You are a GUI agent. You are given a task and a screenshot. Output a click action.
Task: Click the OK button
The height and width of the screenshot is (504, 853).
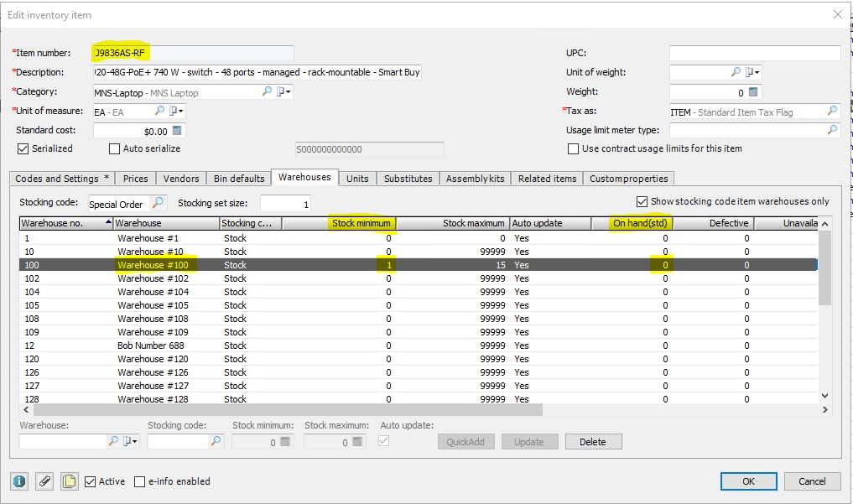[748, 481]
